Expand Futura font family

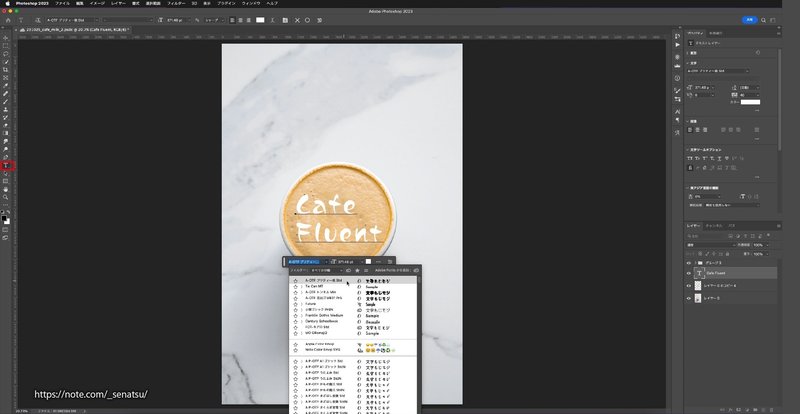click(301, 304)
